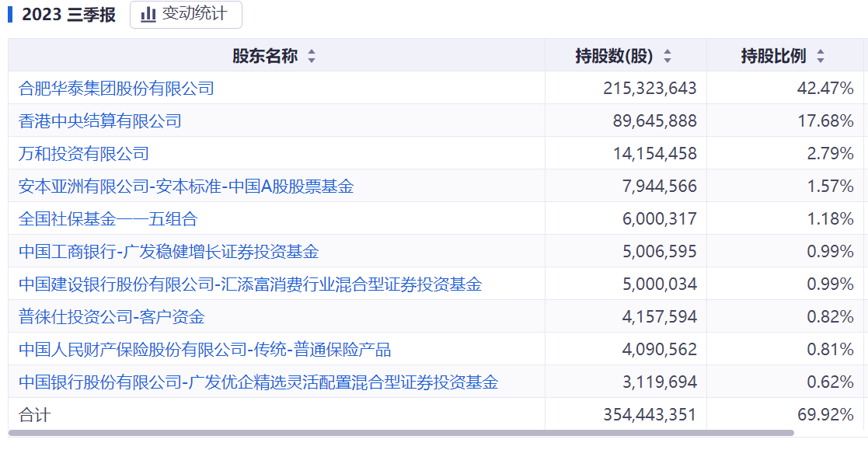Click the horizontal scrollbar below the table

401,433
